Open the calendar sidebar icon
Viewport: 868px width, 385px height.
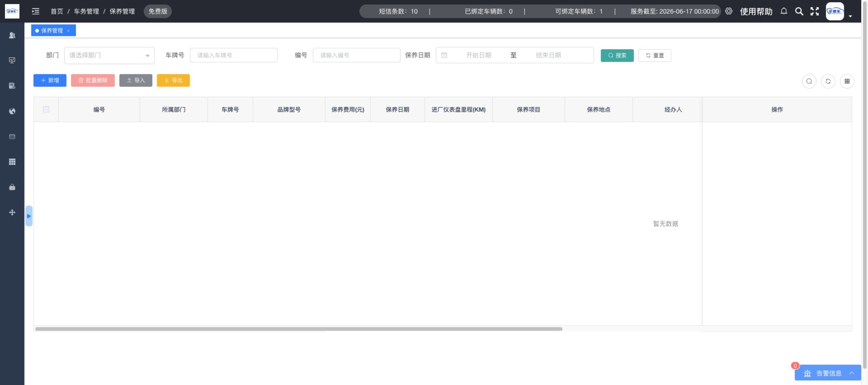tap(12, 137)
